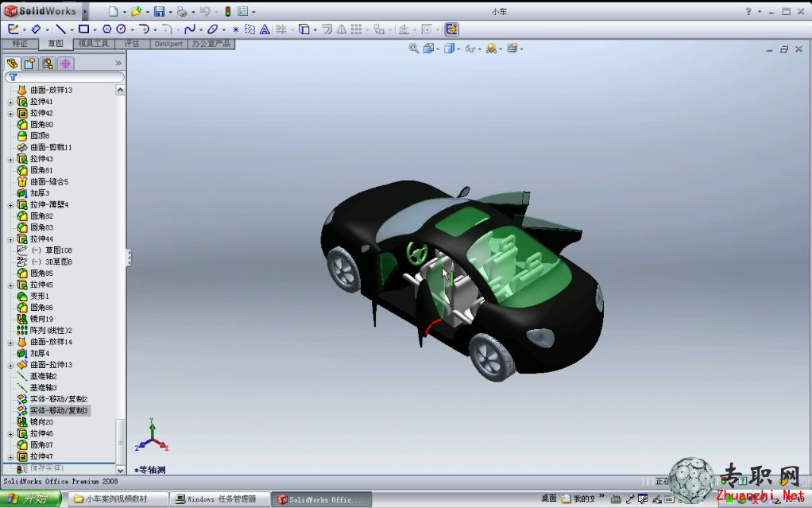
Task: Click the Rebuild traffic light icon
Action: (x=227, y=11)
